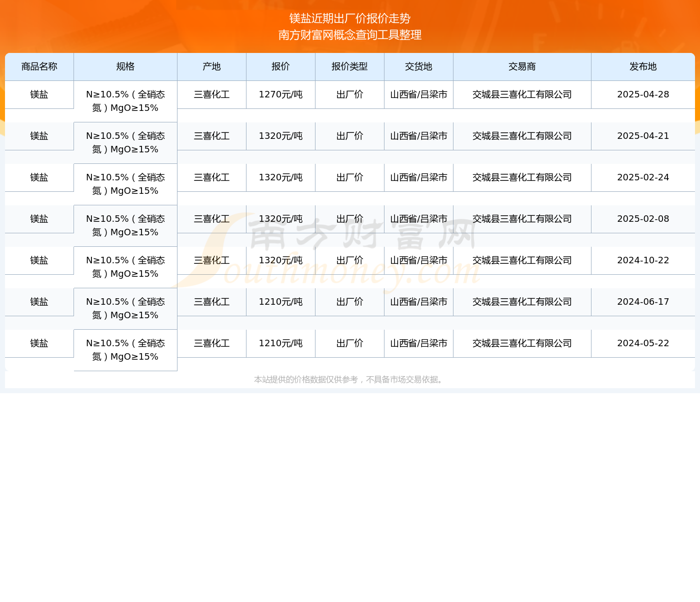Click the disclaimer text at table bottom
The height and width of the screenshot is (602, 700).
point(350,380)
